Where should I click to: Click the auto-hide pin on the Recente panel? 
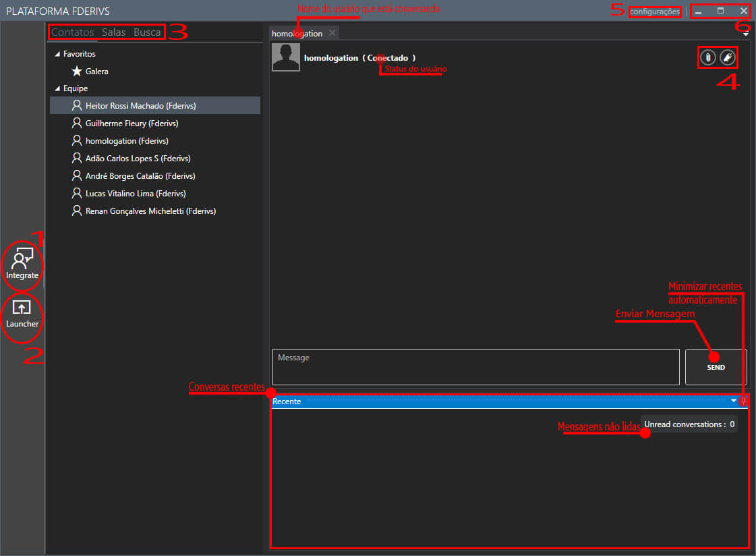(x=743, y=401)
